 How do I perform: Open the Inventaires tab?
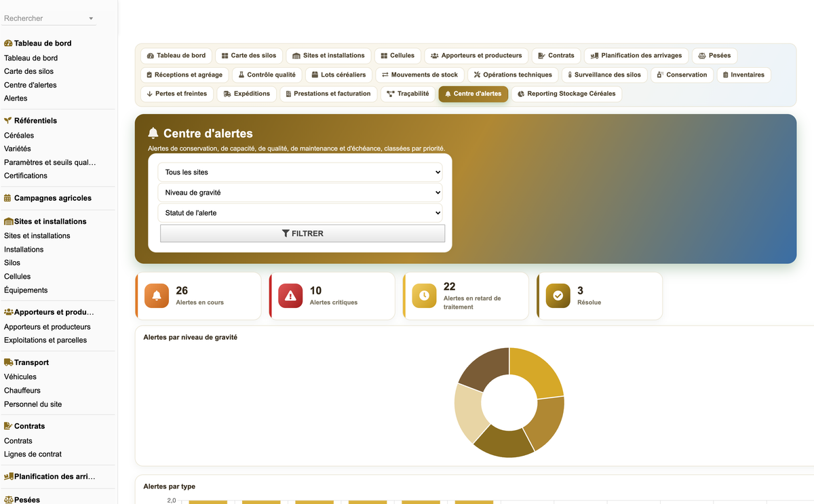(743, 75)
